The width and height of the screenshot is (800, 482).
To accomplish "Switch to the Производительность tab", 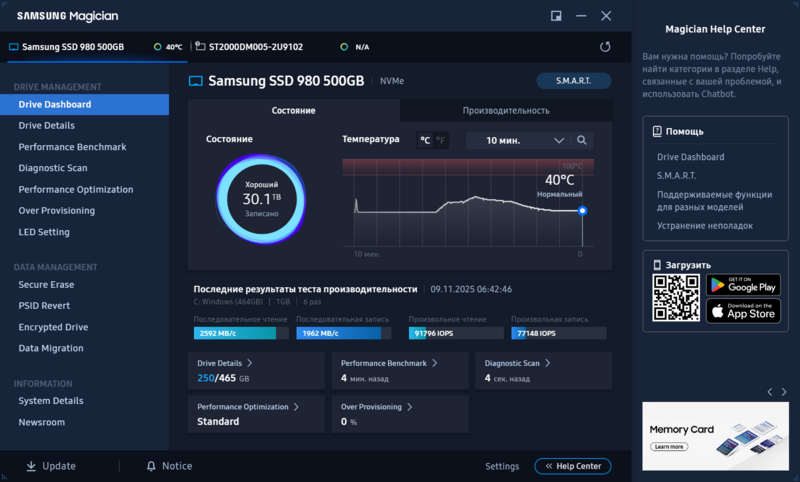I will click(506, 110).
